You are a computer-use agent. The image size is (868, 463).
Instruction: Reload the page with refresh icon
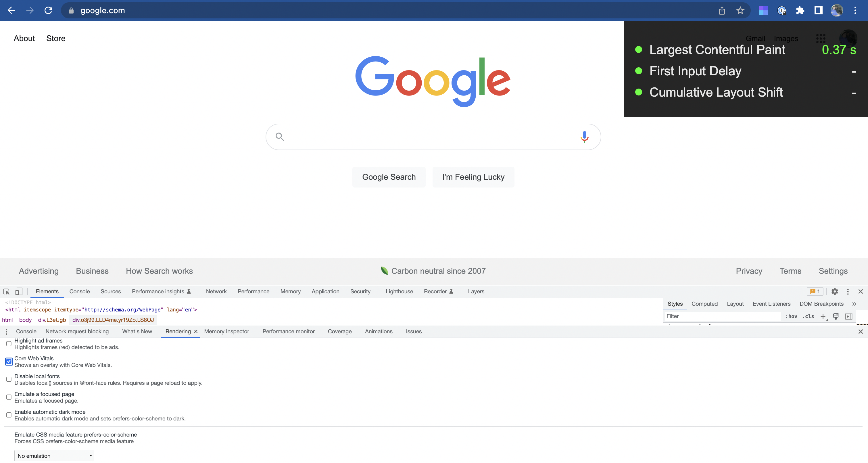(x=48, y=10)
